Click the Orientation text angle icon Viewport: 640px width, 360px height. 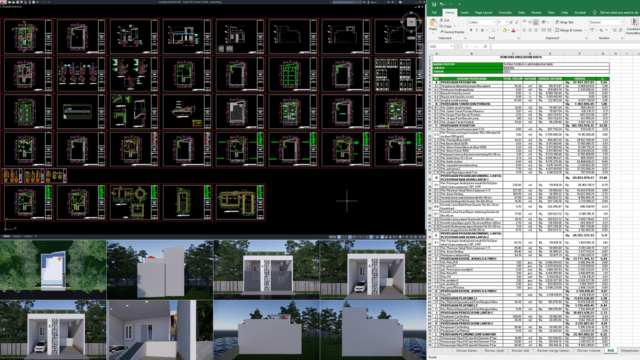pos(543,22)
